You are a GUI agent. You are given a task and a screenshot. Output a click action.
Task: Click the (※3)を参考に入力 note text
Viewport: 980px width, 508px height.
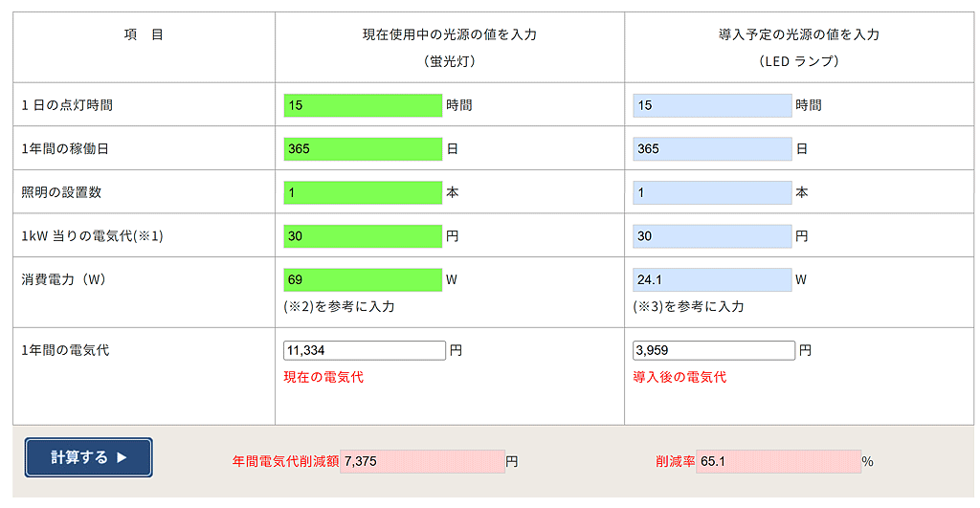pyautogui.click(x=688, y=307)
